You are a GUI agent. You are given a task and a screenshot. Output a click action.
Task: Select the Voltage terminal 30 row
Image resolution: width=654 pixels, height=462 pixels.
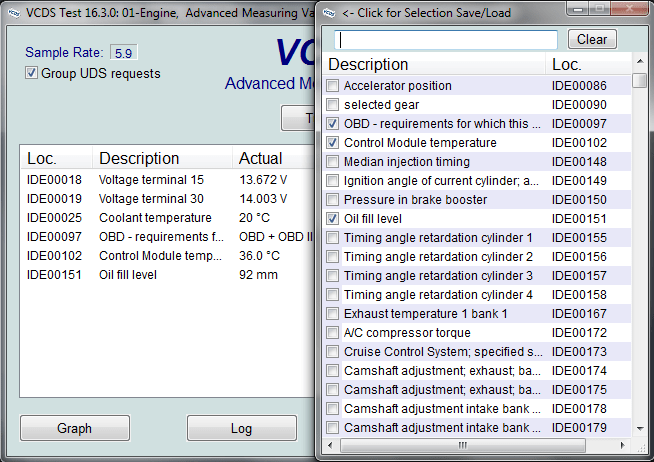167,198
